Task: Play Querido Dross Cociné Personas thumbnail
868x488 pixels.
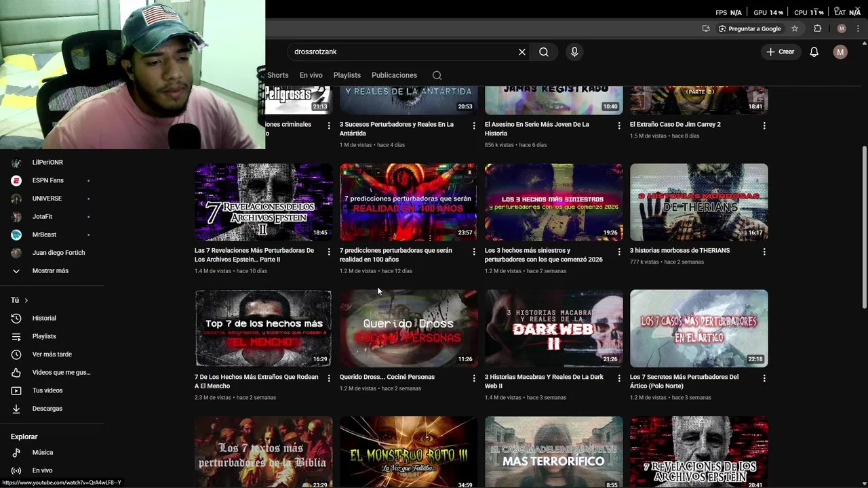Action: [408, 329]
